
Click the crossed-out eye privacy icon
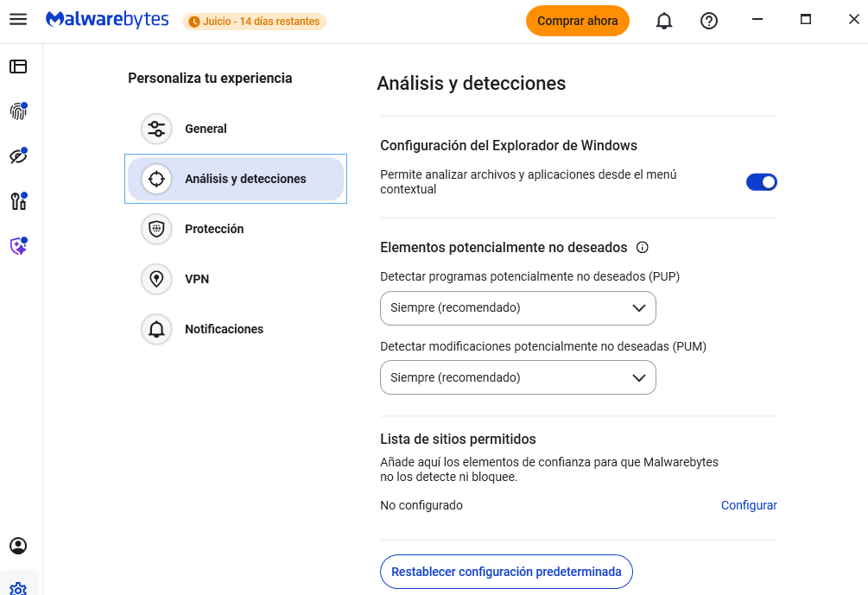[x=18, y=156]
